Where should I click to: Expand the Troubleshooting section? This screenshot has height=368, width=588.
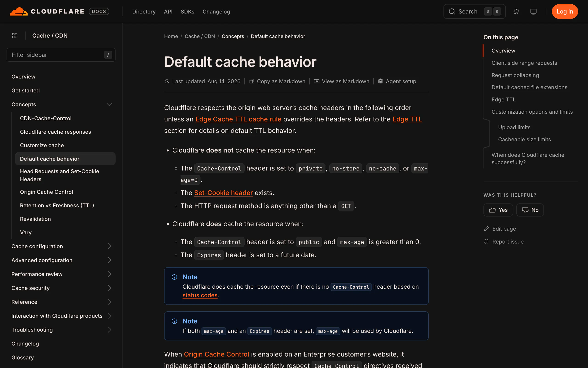click(x=109, y=330)
